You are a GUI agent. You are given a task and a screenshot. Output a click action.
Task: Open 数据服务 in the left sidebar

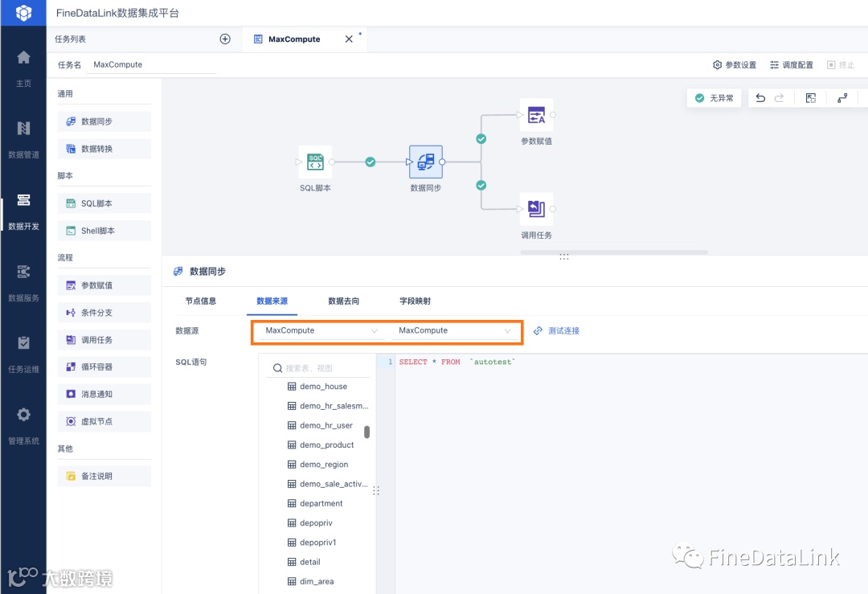(x=23, y=282)
